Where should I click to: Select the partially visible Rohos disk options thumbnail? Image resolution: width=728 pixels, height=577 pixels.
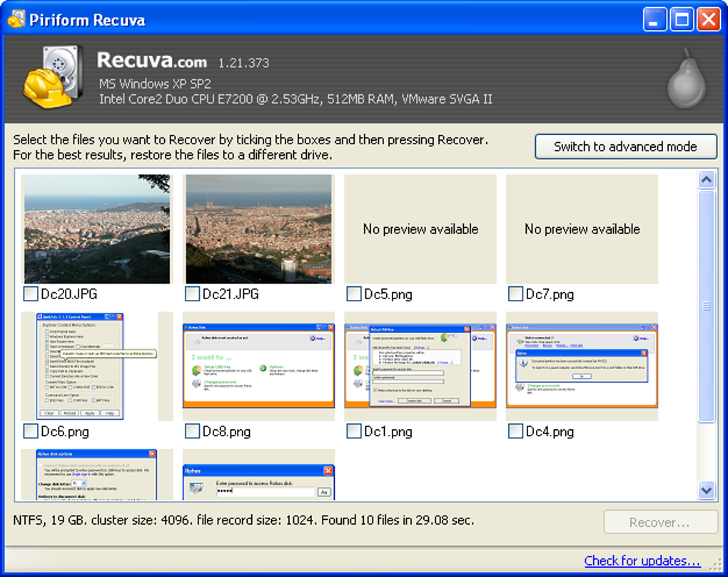click(97, 475)
